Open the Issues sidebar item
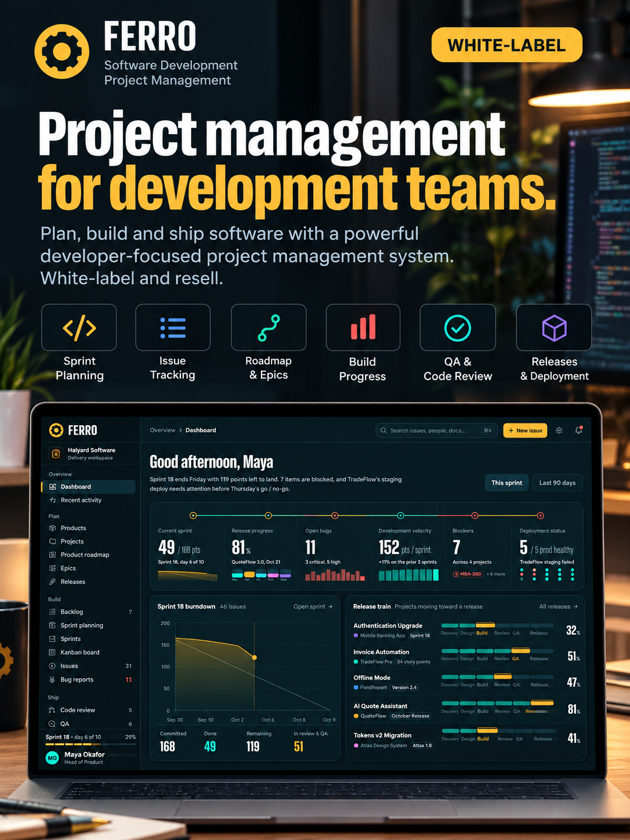This screenshot has height=840, width=630. pos(89,666)
